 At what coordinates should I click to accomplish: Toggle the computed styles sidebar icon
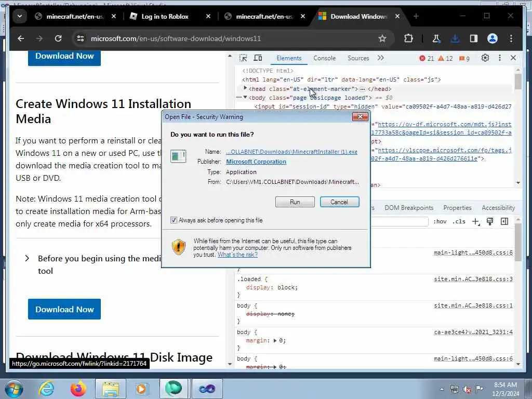pyautogui.click(x=504, y=221)
